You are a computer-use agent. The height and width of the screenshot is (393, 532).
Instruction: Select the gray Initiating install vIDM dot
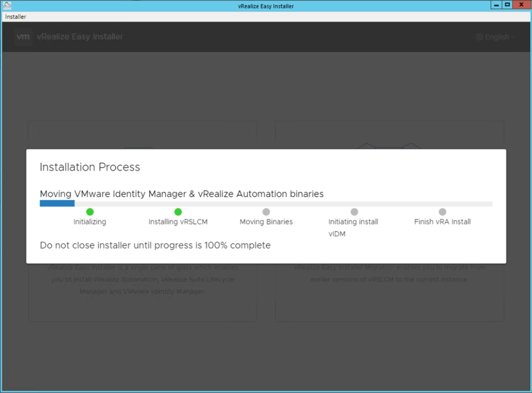coord(354,212)
